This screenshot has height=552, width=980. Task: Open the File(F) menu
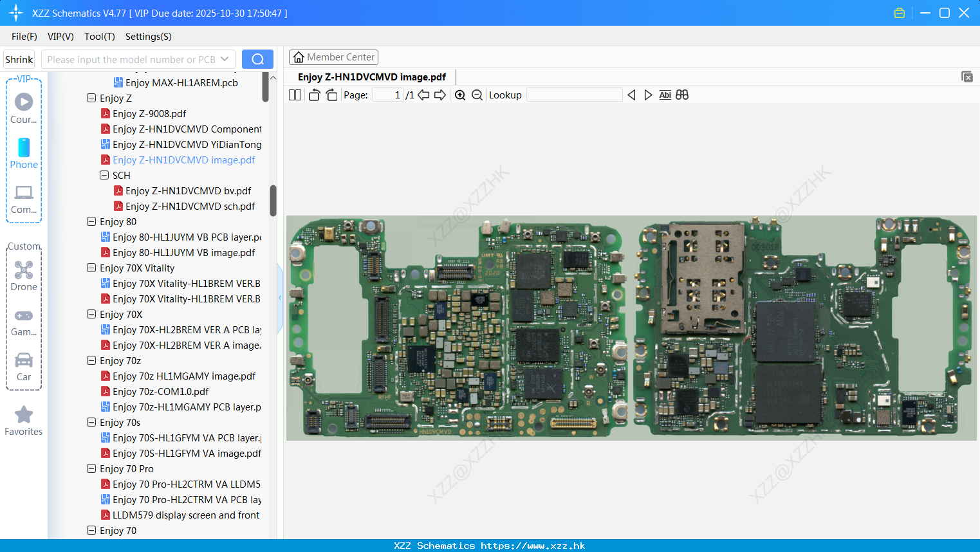click(x=24, y=37)
